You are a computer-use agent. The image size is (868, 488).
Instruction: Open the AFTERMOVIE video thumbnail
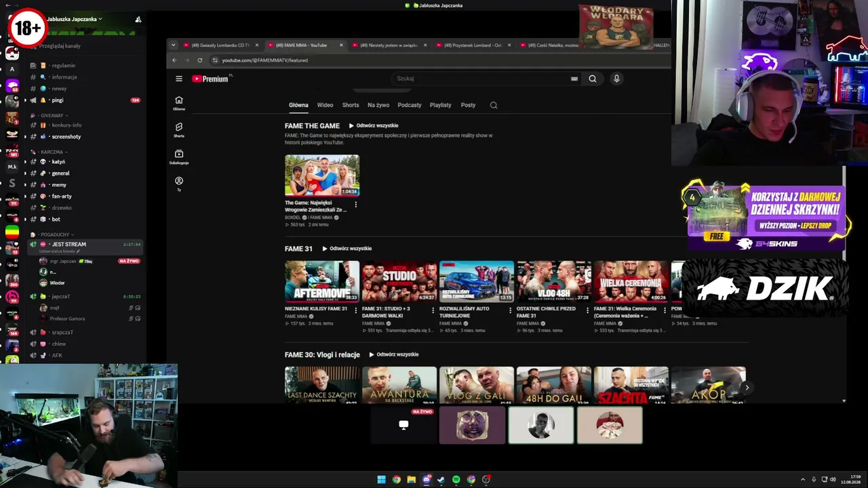[322, 281]
